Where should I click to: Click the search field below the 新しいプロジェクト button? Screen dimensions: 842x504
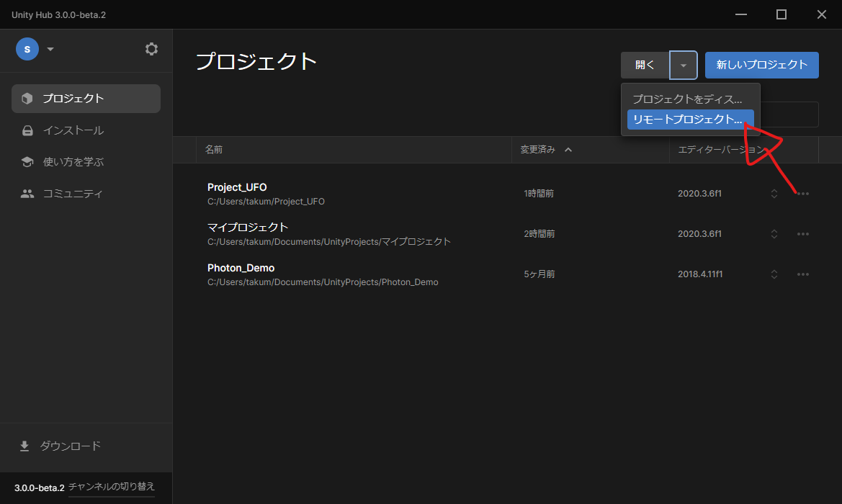[x=789, y=114]
